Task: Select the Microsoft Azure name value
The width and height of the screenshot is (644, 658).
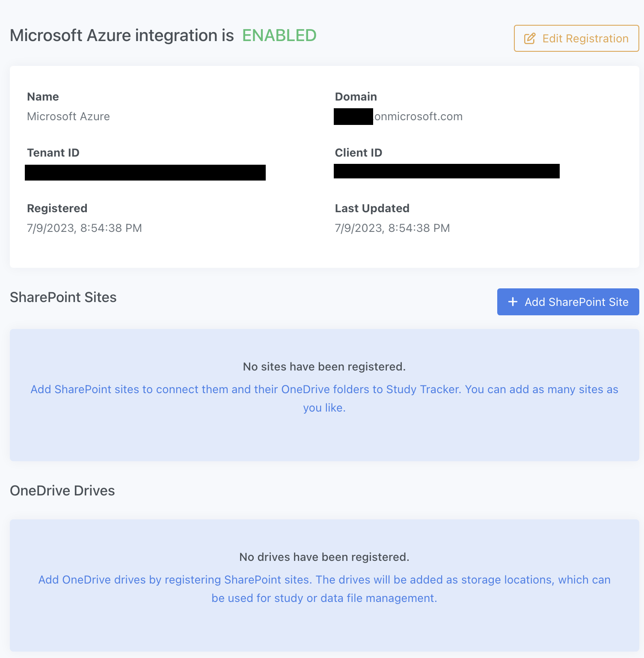Action: pos(68,116)
